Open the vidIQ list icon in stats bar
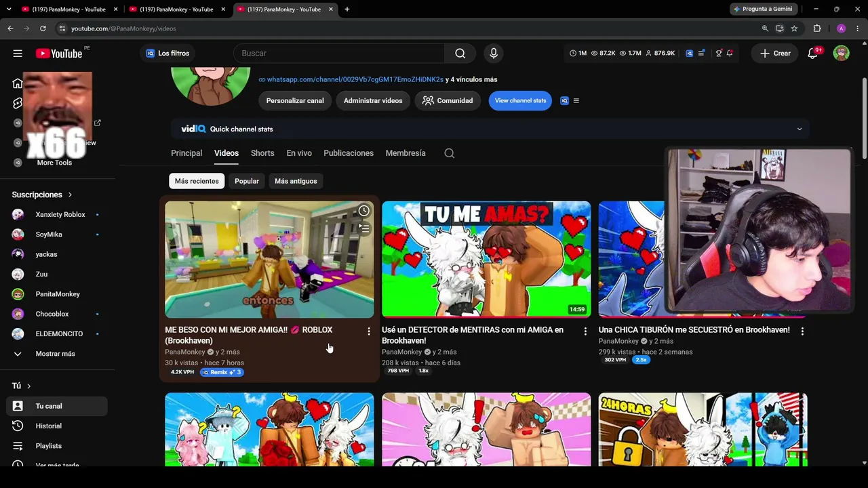The height and width of the screenshot is (488, 868). click(x=701, y=54)
